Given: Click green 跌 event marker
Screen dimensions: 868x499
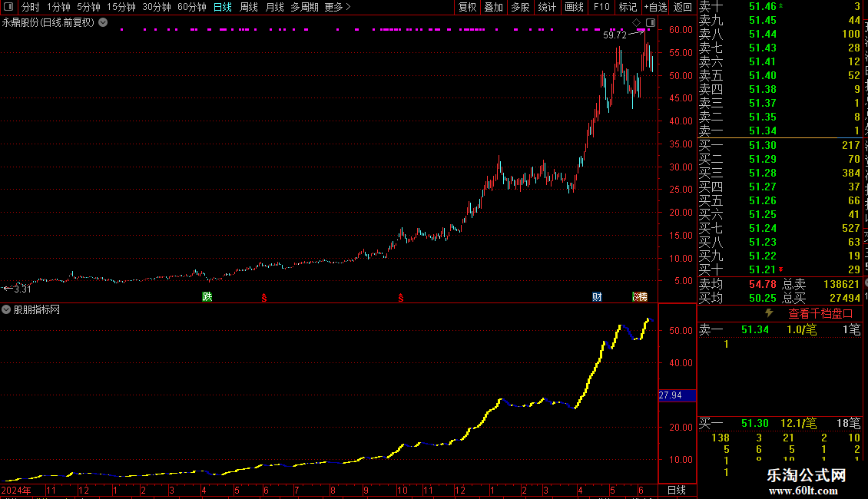Looking at the screenshot, I should [207, 296].
